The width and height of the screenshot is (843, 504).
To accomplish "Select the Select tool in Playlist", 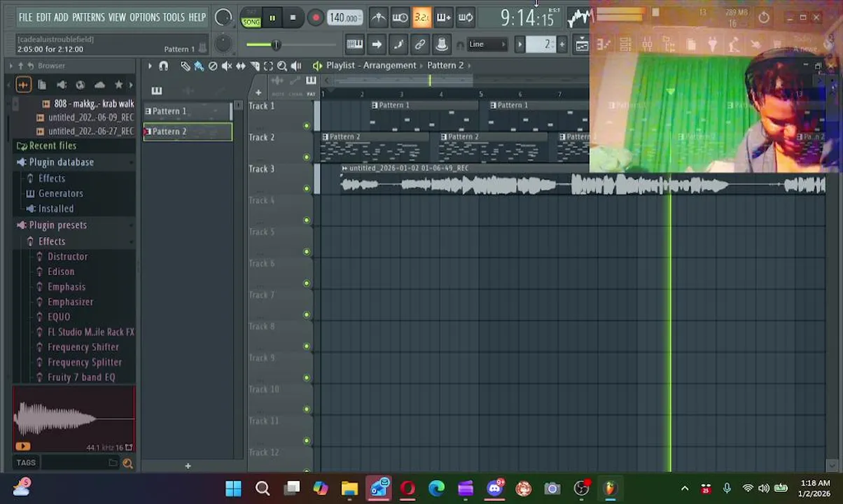I will coord(268,66).
